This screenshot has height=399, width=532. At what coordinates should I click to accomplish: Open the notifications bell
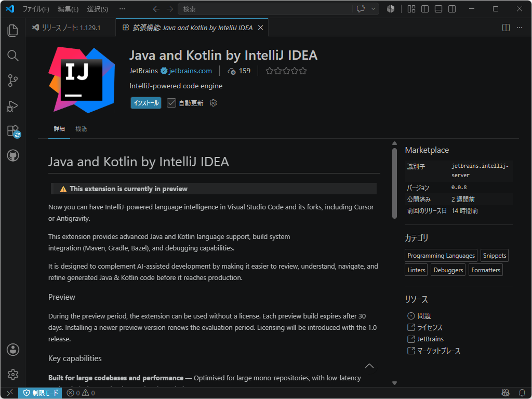click(522, 393)
